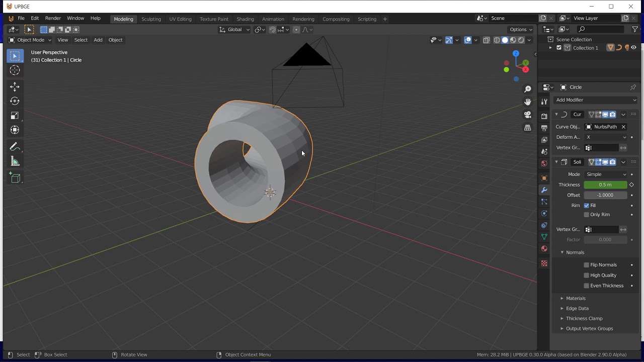Activate the Transform tool
The image size is (644, 362).
coord(15,130)
